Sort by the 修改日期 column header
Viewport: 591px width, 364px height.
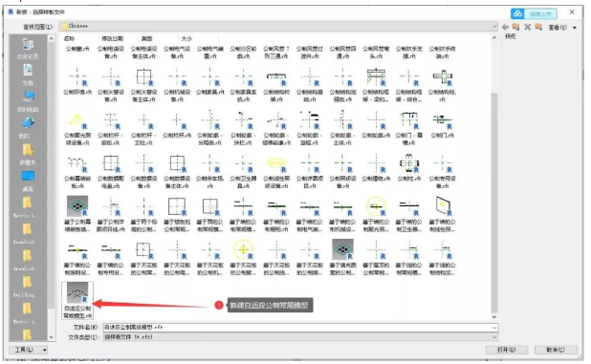(112, 38)
